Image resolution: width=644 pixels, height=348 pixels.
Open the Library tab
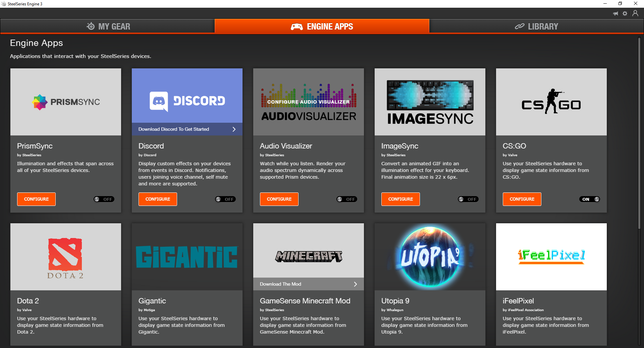click(x=537, y=26)
